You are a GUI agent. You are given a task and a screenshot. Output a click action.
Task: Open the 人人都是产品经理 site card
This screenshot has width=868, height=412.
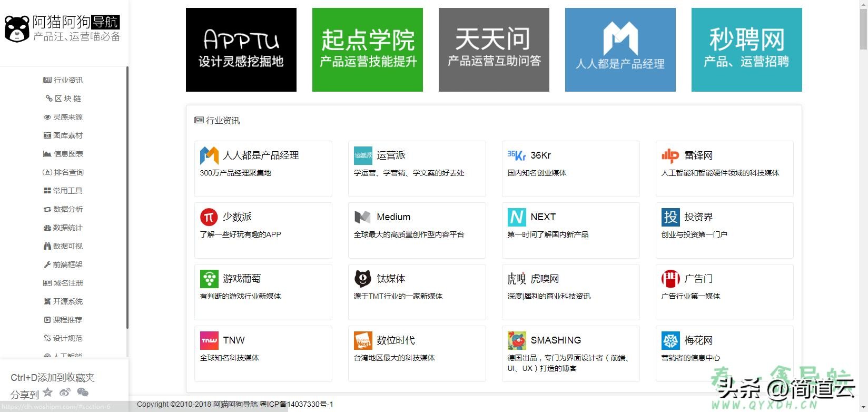click(x=263, y=168)
